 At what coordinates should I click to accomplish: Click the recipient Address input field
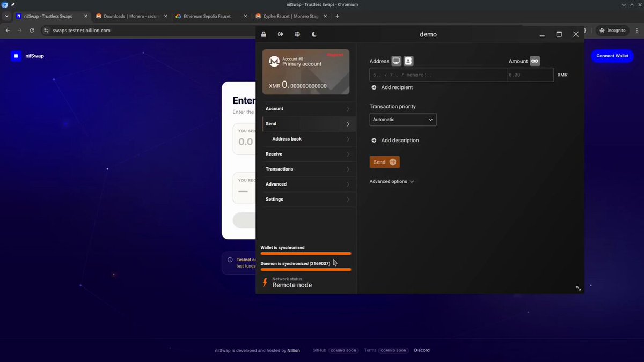coord(438,75)
